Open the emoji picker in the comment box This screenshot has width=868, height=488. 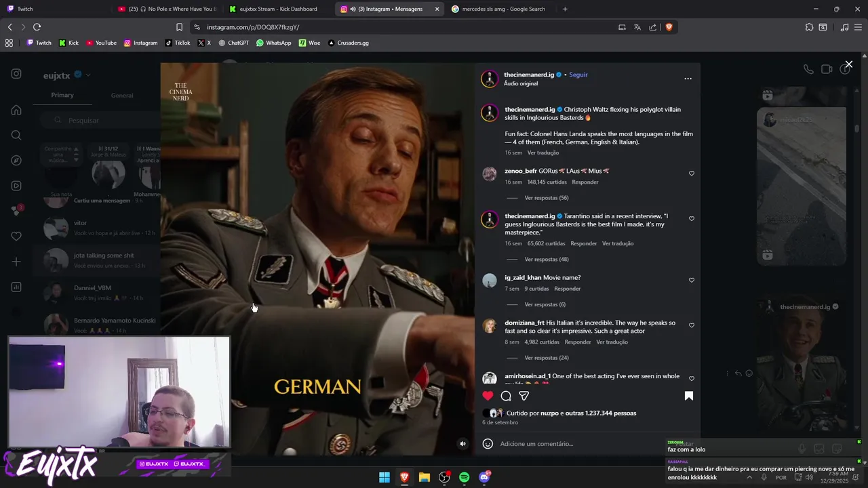tap(488, 444)
